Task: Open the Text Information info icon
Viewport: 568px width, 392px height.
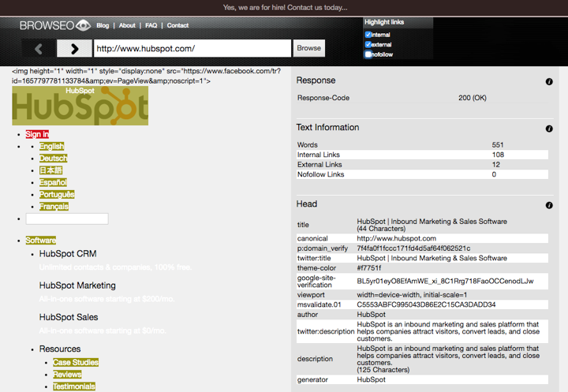Action: [x=549, y=129]
